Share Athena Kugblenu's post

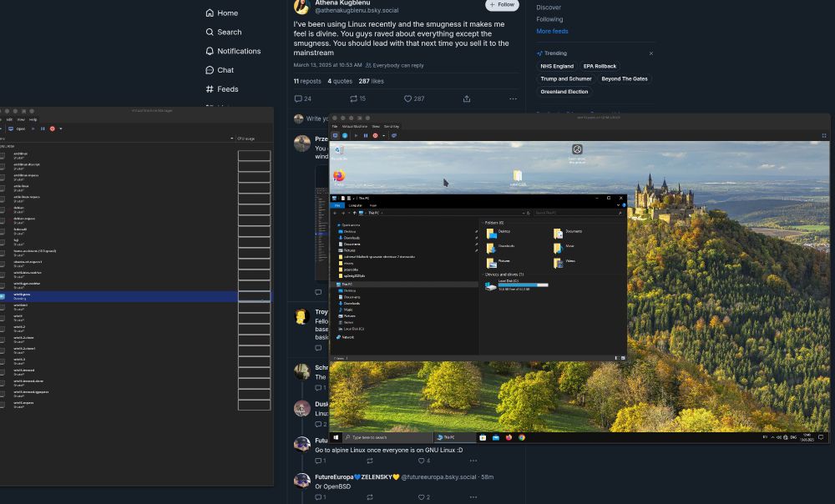click(467, 98)
